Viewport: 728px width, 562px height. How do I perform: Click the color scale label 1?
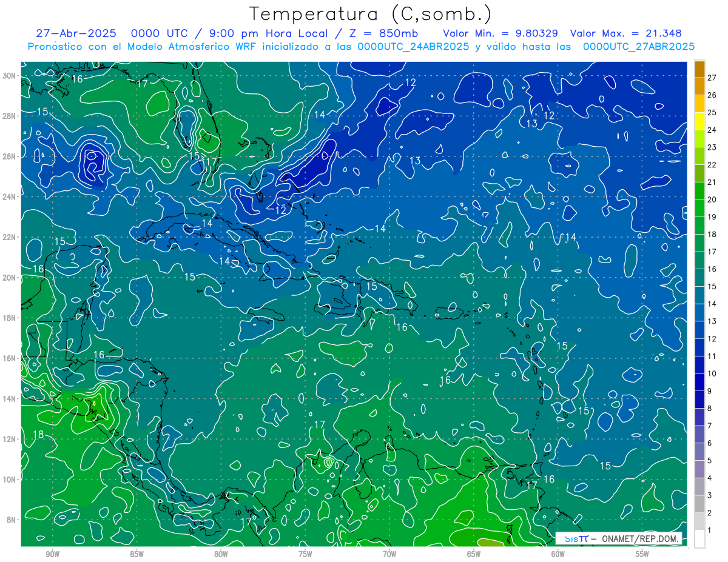pyautogui.click(x=710, y=530)
